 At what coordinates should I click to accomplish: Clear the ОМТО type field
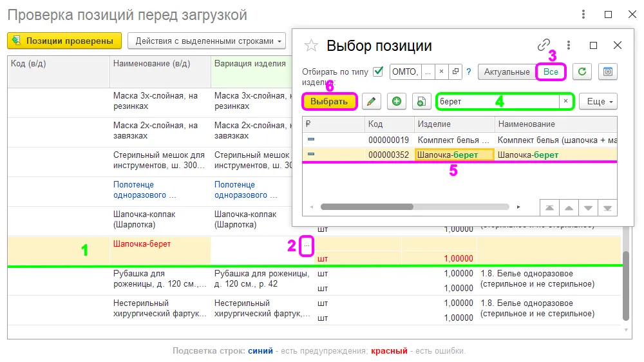coord(441,71)
